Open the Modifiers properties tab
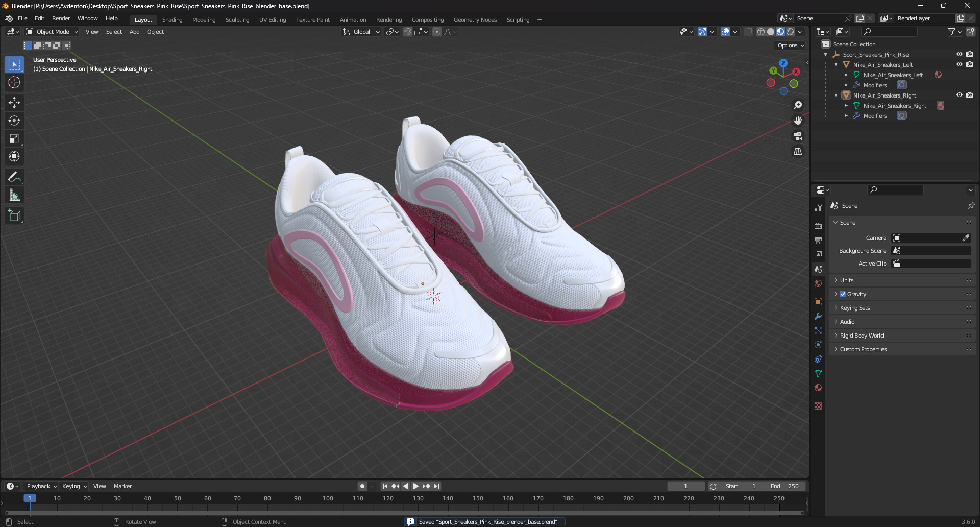Image resolution: width=980 pixels, height=527 pixels. pyautogui.click(x=818, y=316)
